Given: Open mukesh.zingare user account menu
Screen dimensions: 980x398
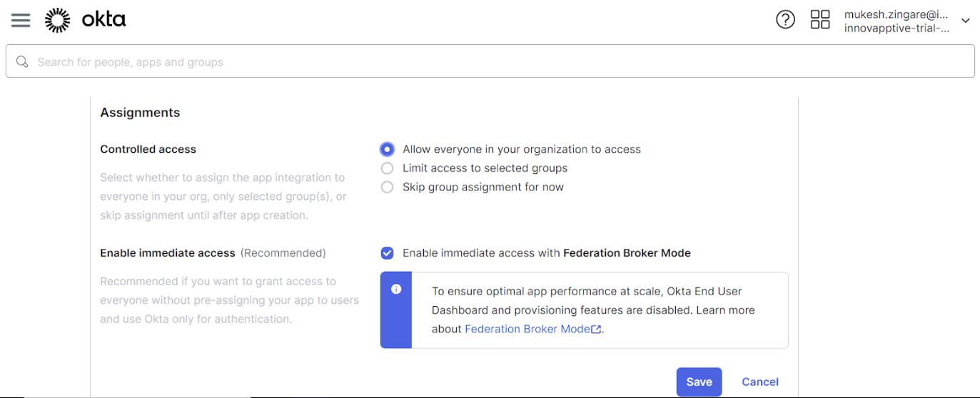Looking at the screenshot, I should click(895, 14).
